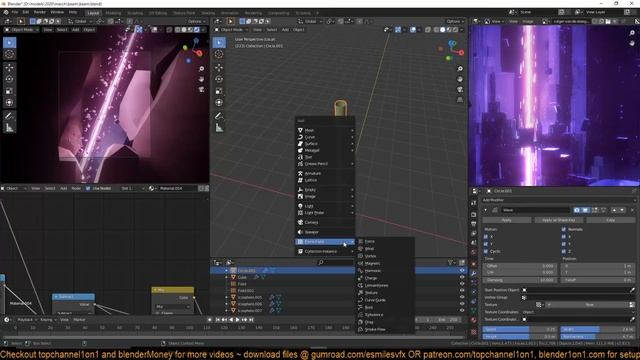The width and height of the screenshot is (640, 360).
Task: Select the Cursor tool in left rendered viewport
Action: point(9,54)
